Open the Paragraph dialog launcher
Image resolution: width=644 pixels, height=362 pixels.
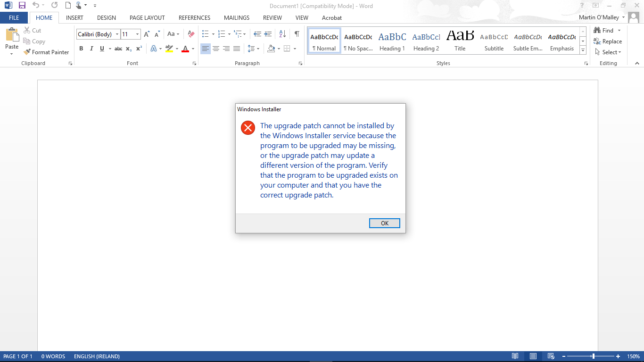pyautogui.click(x=300, y=63)
